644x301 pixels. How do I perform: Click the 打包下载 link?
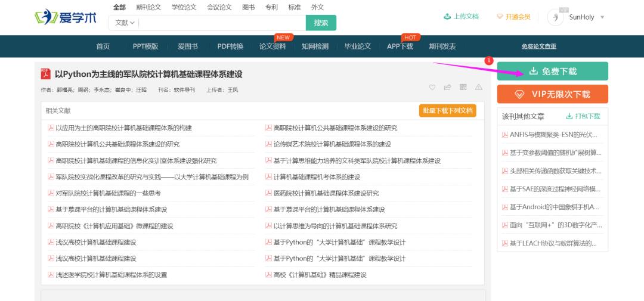point(583,116)
